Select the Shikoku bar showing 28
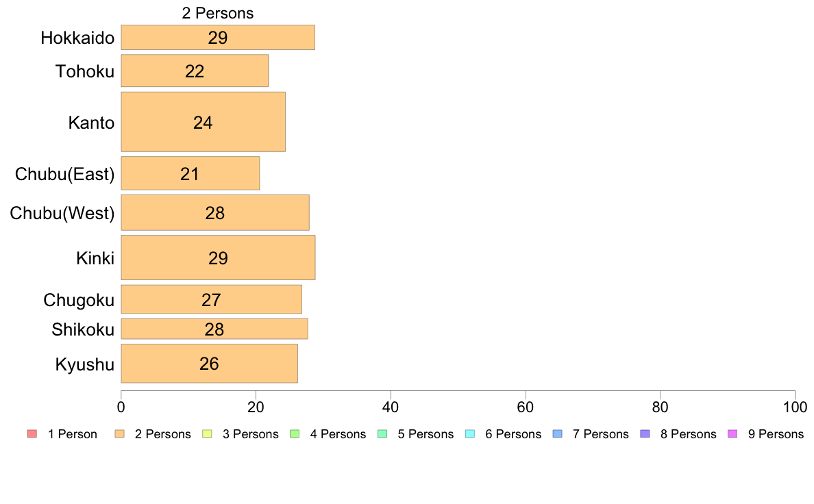Viewport: 814px width, 504px height. (214, 329)
